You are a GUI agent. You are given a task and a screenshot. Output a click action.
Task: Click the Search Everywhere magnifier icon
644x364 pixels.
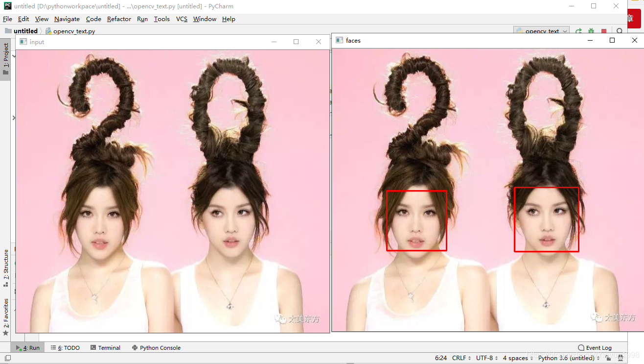click(620, 31)
